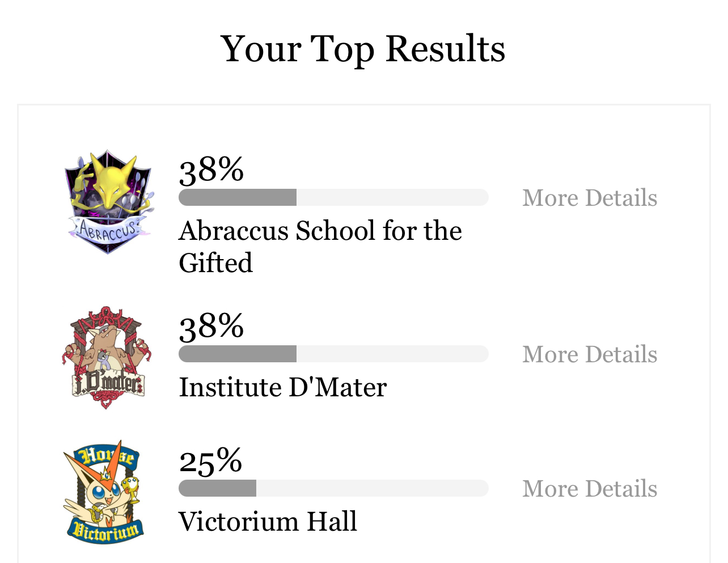Click the 38% score above the Abraccus bar
Screen dimensions: 728x563
pyautogui.click(x=211, y=170)
